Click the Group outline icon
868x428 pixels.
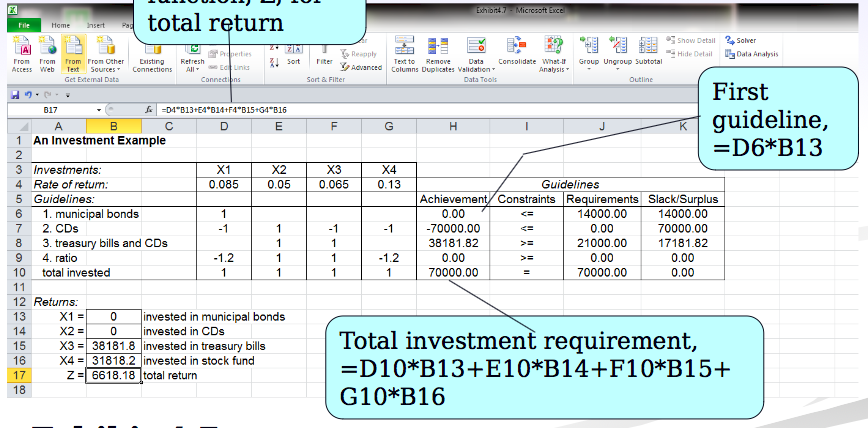tap(589, 46)
